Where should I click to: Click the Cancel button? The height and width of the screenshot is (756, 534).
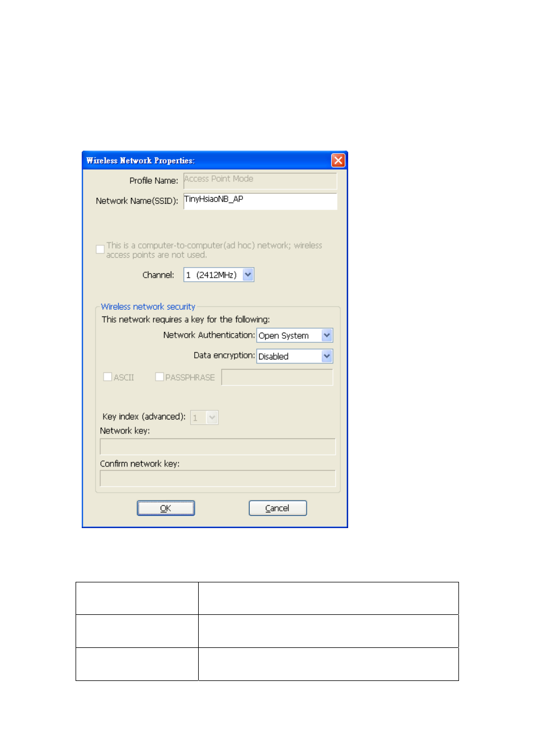[278, 508]
